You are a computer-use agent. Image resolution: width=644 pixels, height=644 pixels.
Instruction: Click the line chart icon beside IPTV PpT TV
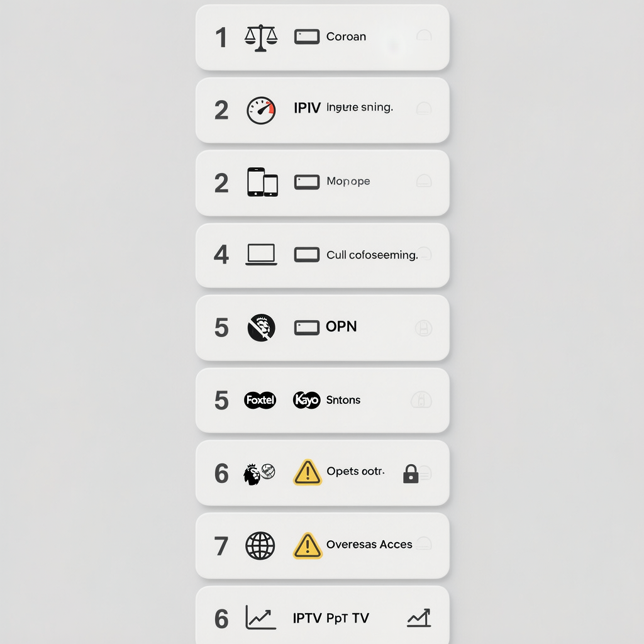coord(260,618)
